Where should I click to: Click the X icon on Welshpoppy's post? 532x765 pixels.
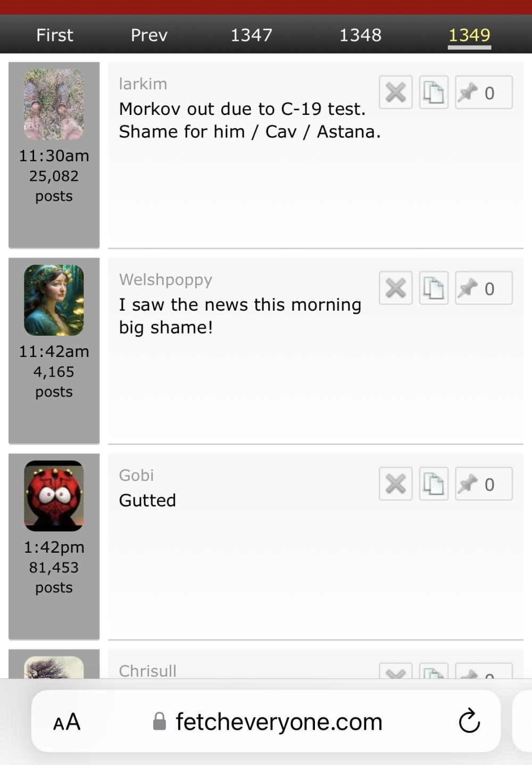[x=396, y=288]
